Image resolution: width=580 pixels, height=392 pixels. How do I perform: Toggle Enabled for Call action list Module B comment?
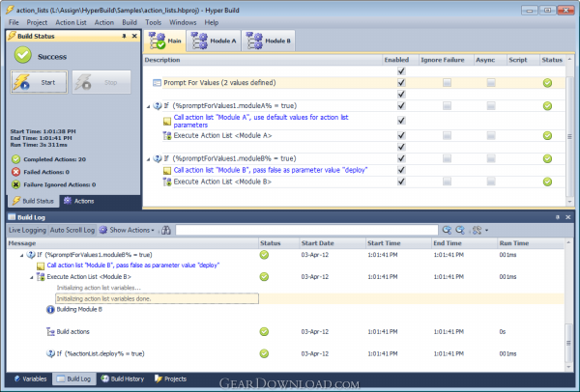click(x=401, y=170)
